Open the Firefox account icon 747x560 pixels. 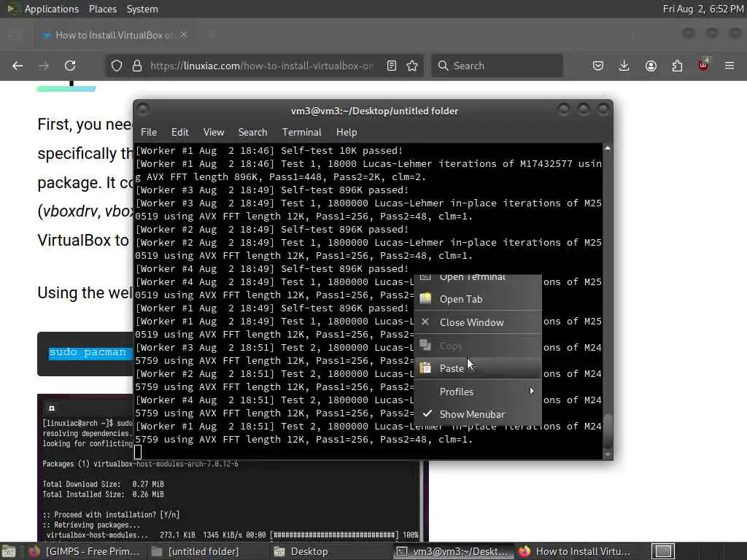651,66
